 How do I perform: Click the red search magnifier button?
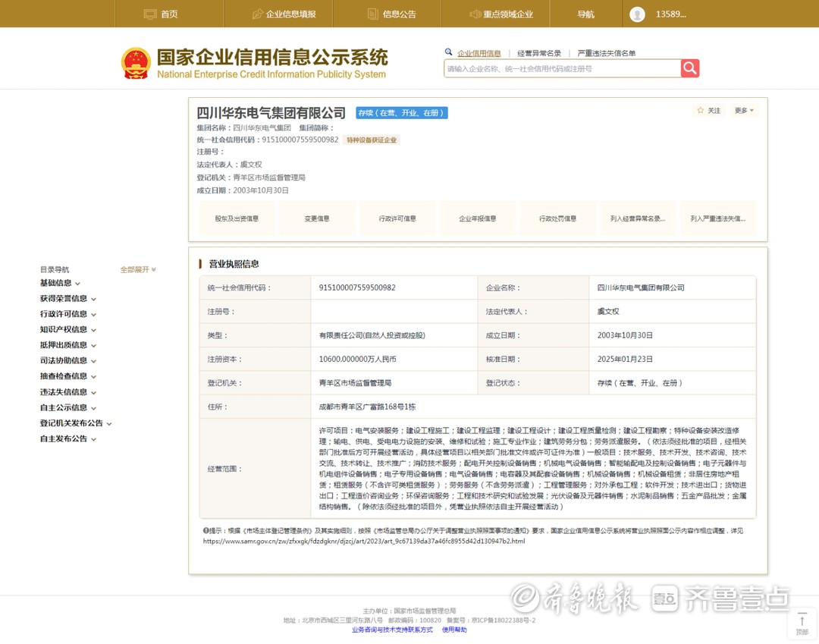point(689,68)
